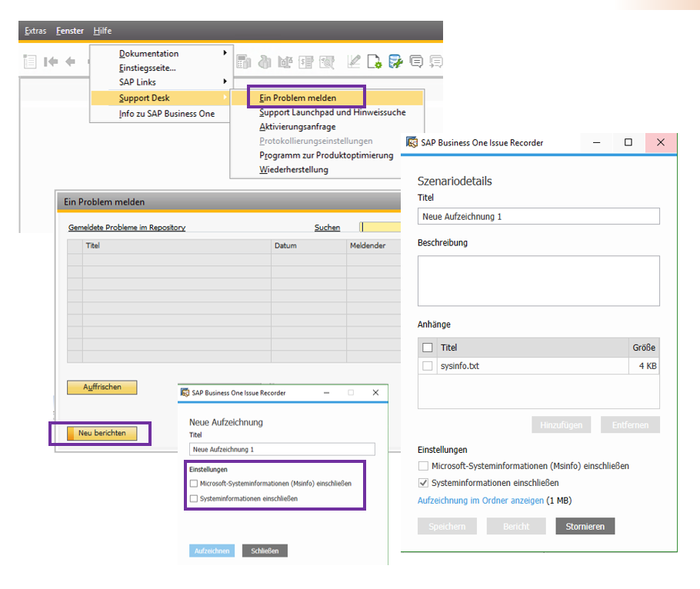Viewport: 700px width, 589px height.
Task: Open the Hilfe menu
Action: [102, 31]
